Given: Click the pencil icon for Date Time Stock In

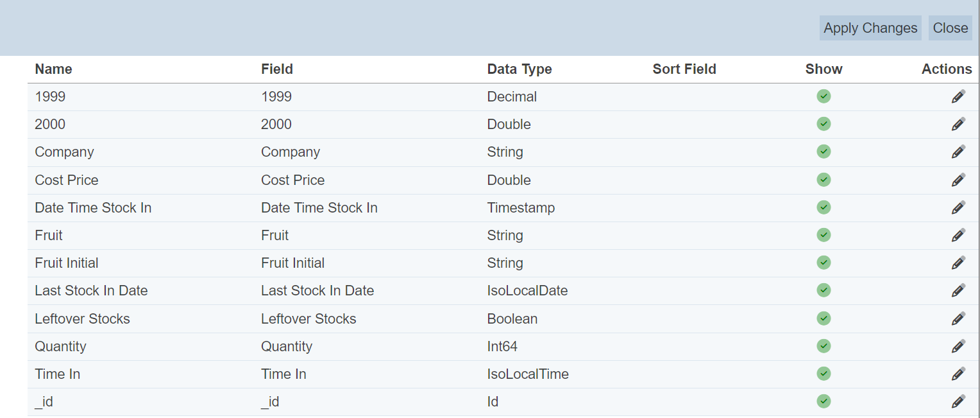Looking at the screenshot, I should [958, 208].
